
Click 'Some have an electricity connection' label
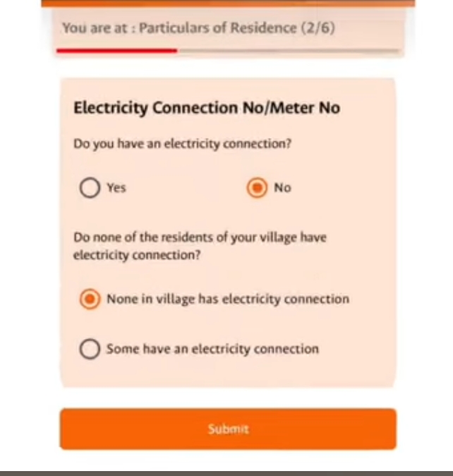(212, 349)
